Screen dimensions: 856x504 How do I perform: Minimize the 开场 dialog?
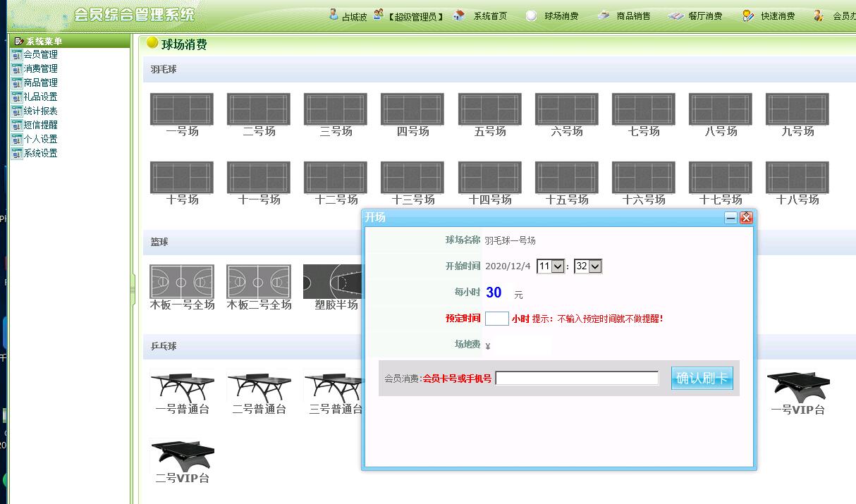(731, 218)
